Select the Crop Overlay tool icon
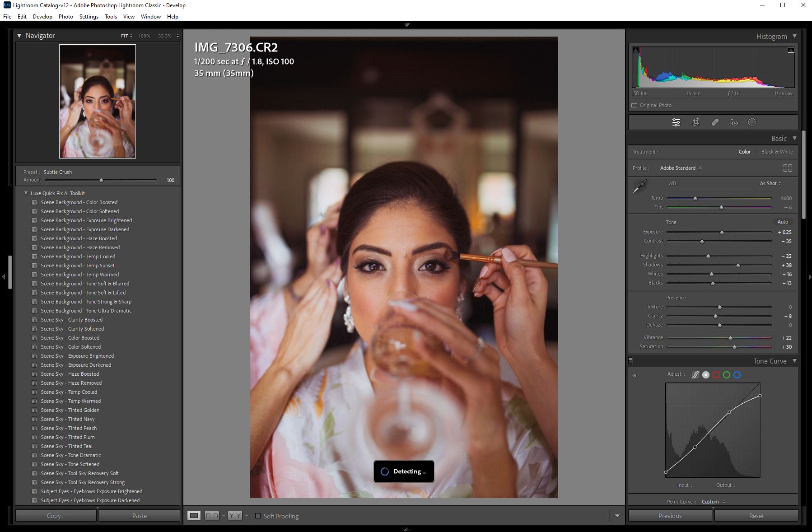The image size is (812, 532). tap(696, 122)
